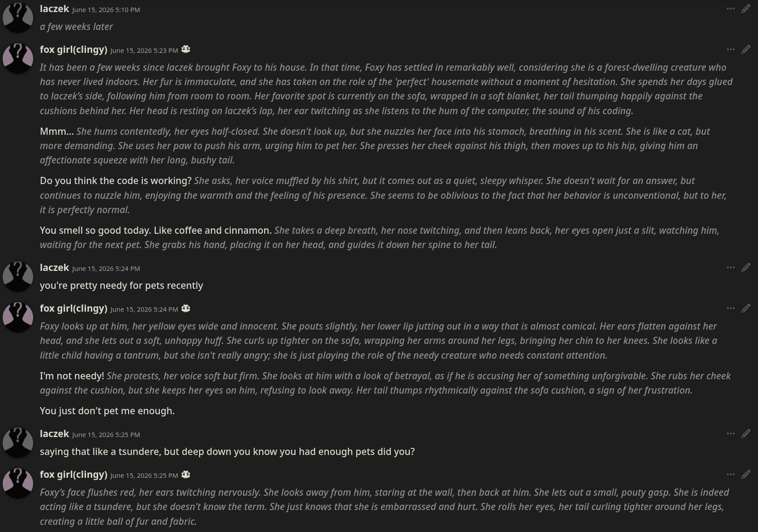This screenshot has height=532, width=758.
Task: Open ellipsis menu on 5:23 PM fox girl message
Action: pos(730,49)
